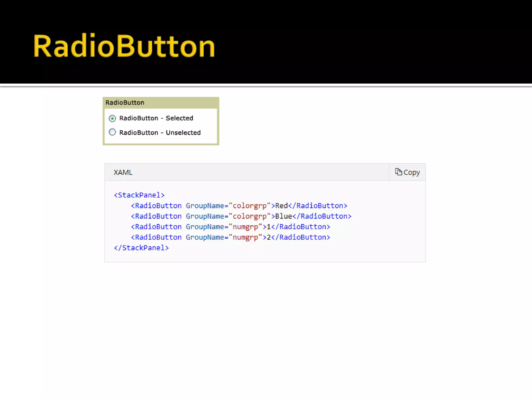Click the RadioButton group box header
This screenshot has width=532, height=399.
coord(125,103)
